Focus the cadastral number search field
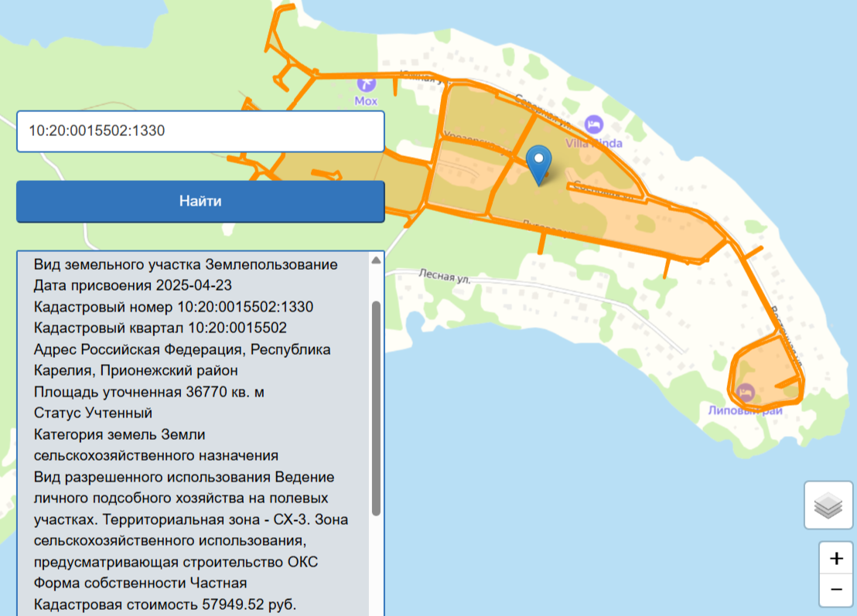Screen dimensions: 857x616 point(200,131)
